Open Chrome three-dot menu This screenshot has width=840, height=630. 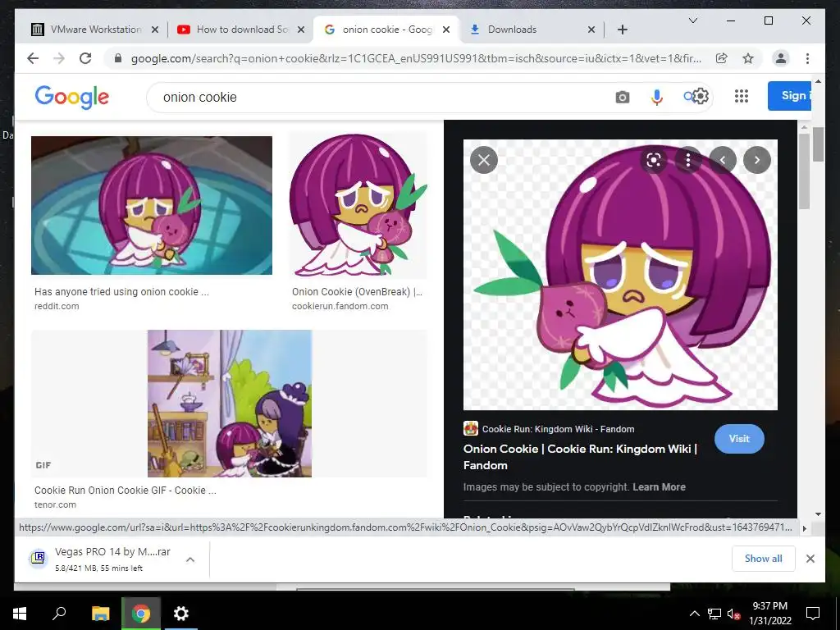[807, 58]
